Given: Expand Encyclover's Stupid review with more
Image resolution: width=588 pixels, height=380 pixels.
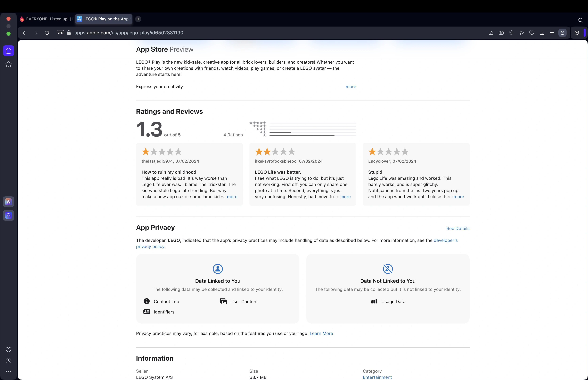Looking at the screenshot, I should point(459,197).
